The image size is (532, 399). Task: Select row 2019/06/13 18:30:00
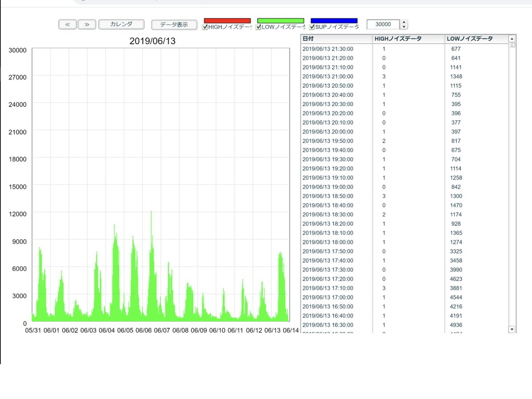click(404, 215)
